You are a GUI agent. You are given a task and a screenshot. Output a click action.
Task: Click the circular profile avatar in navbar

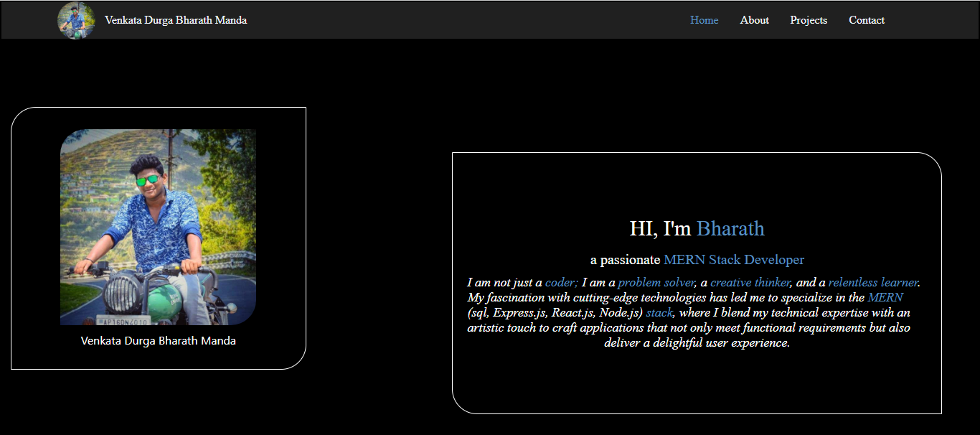(76, 20)
